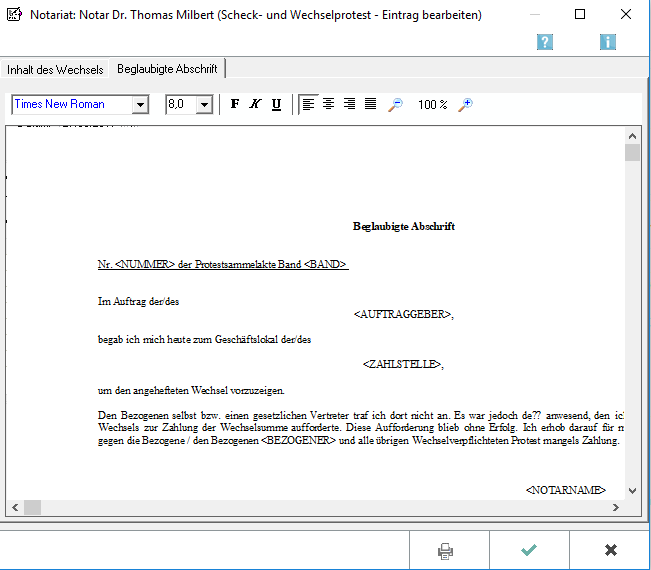The width and height of the screenshot is (651, 570).
Task: Select Beglaubigte Abschrift tab
Action: point(167,68)
